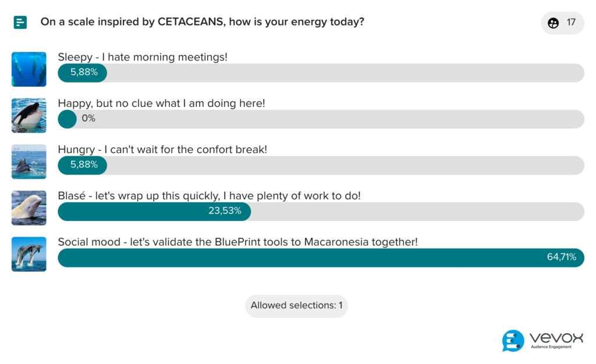Image resolution: width=596 pixels, height=364 pixels.
Task: Select the "Sleepy - I hate morning meetings!" option
Action: [143, 57]
